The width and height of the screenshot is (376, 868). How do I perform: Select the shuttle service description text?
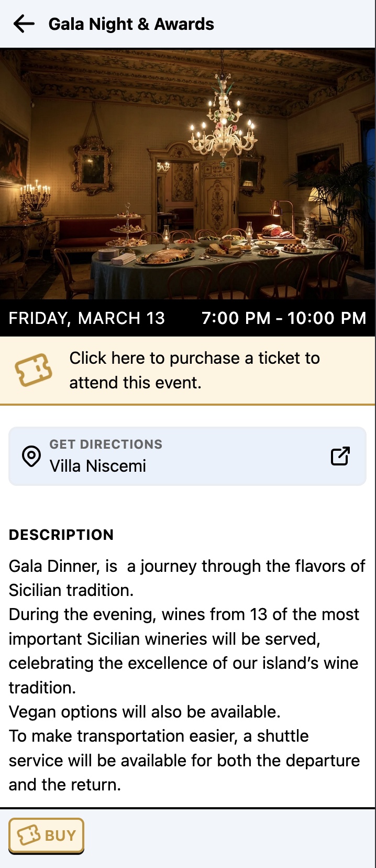click(x=183, y=759)
